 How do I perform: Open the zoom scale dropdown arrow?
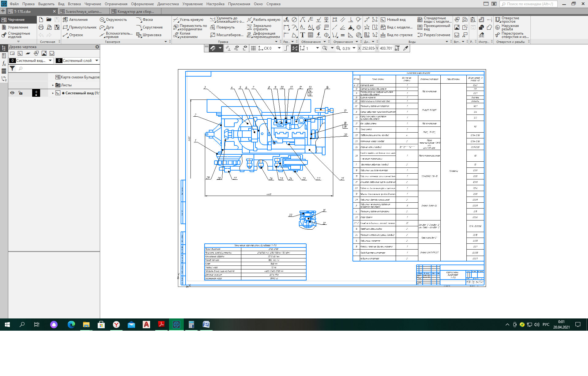354,48
